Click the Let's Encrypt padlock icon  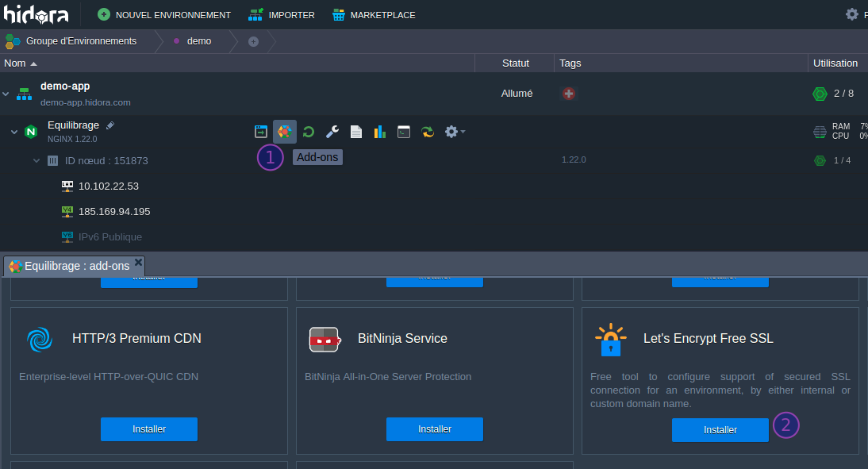click(x=611, y=340)
